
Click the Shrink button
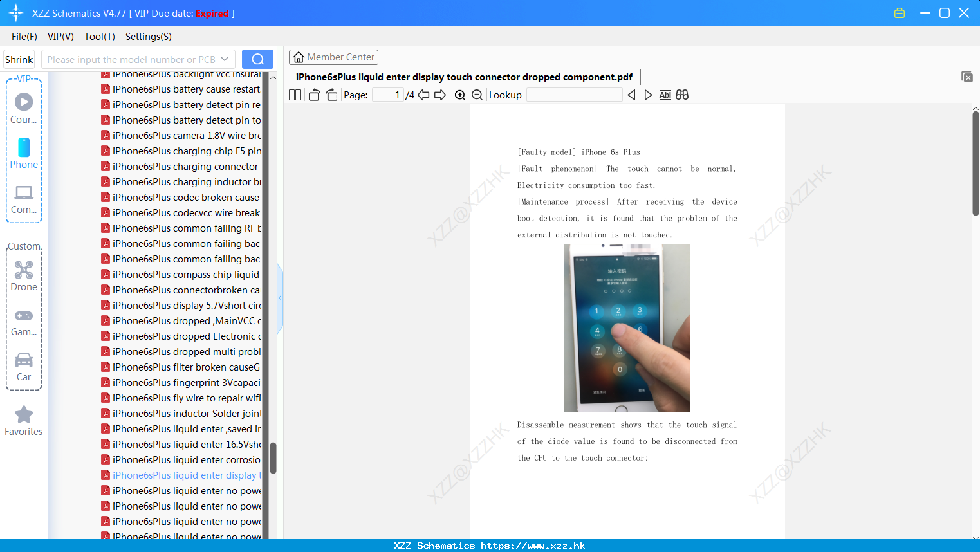(x=19, y=59)
